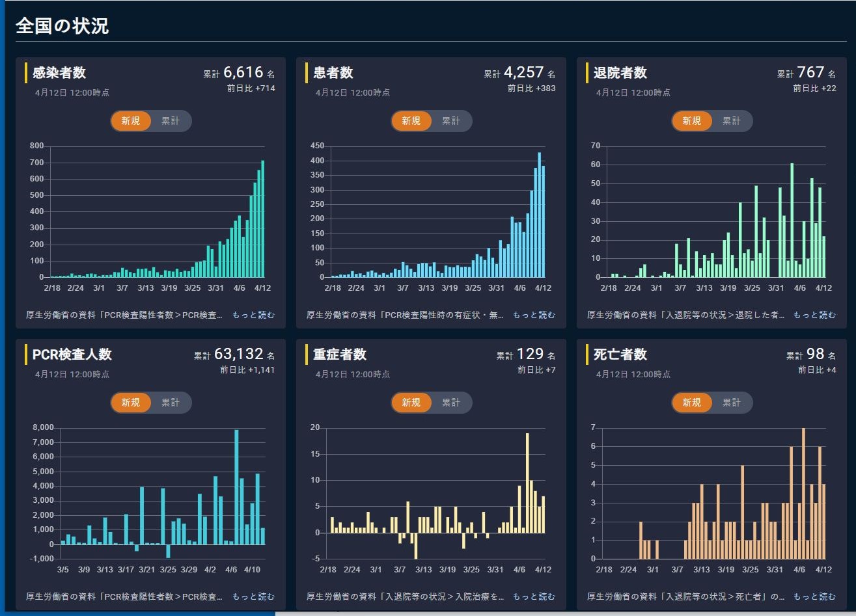
Task: Select 新規 on the 感染者数 chart
Action: tap(131, 121)
